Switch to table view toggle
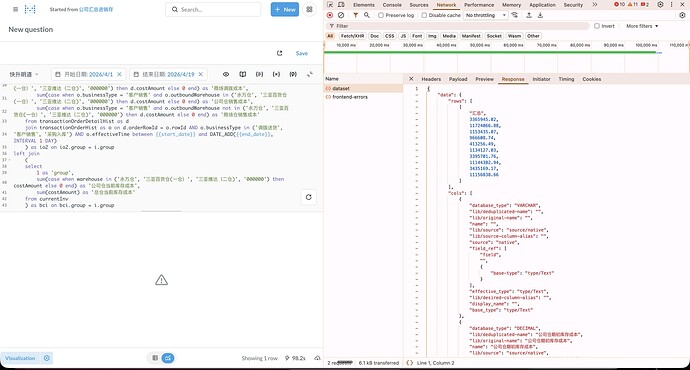This screenshot has width=690, height=370. [155, 358]
